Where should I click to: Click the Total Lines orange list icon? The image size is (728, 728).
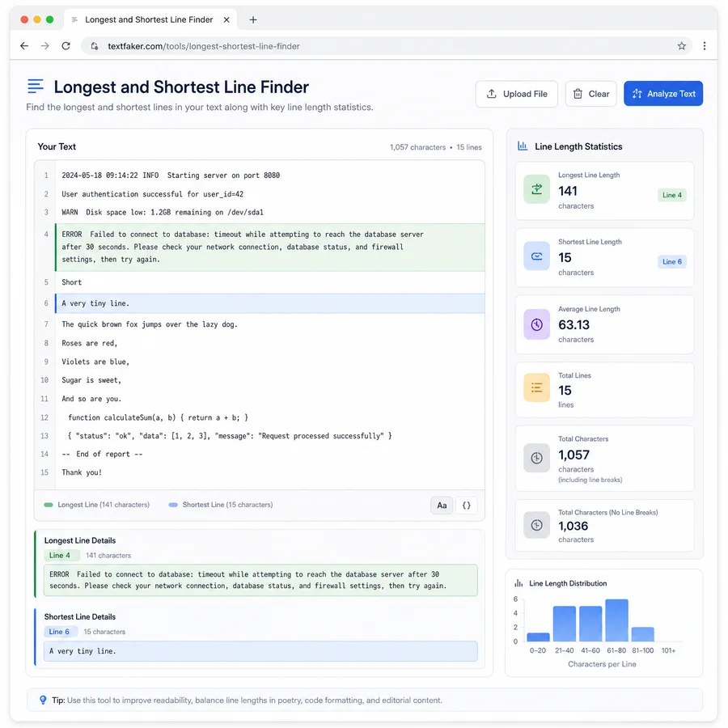(537, 387)
